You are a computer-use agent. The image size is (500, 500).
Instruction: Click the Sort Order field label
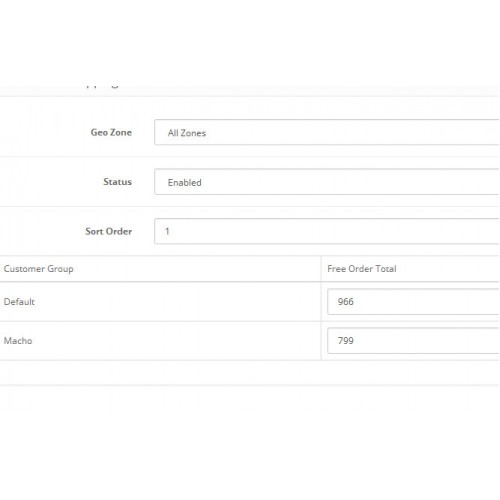click(108, 231)
